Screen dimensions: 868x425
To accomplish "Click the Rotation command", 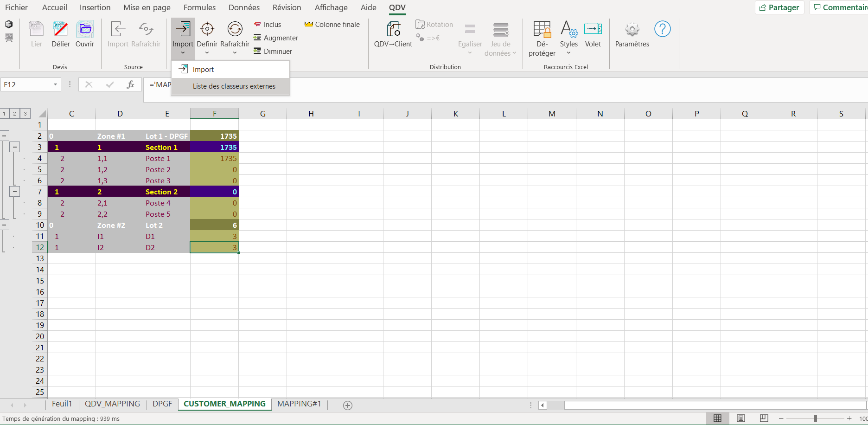I will (434, 25).
